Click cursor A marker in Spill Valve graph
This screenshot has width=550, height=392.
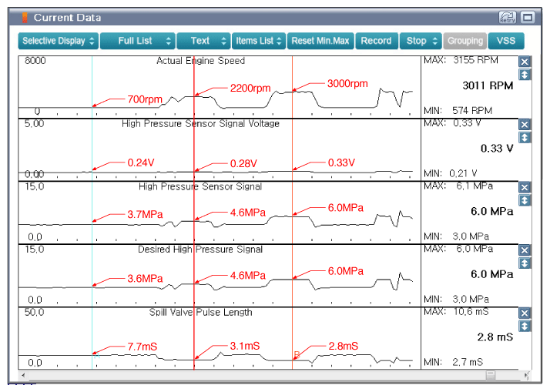coord(97,356)
